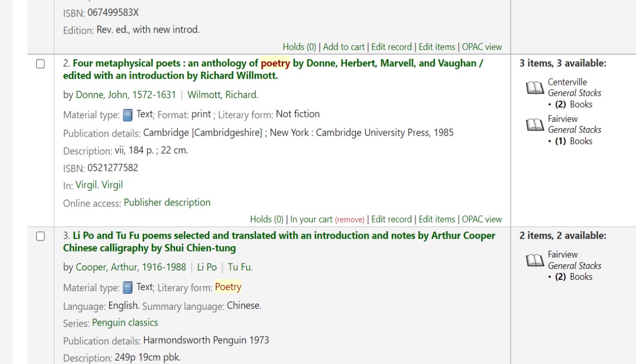
Task: Click the Fairview book icon under 3 items available
Action: [535, 125]
